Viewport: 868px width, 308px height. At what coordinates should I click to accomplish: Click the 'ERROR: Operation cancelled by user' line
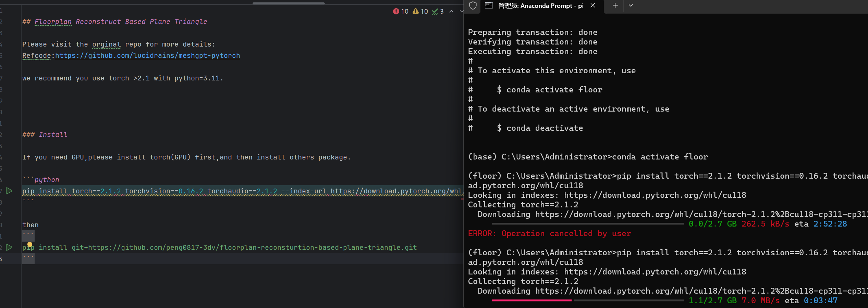pos(549,233)
